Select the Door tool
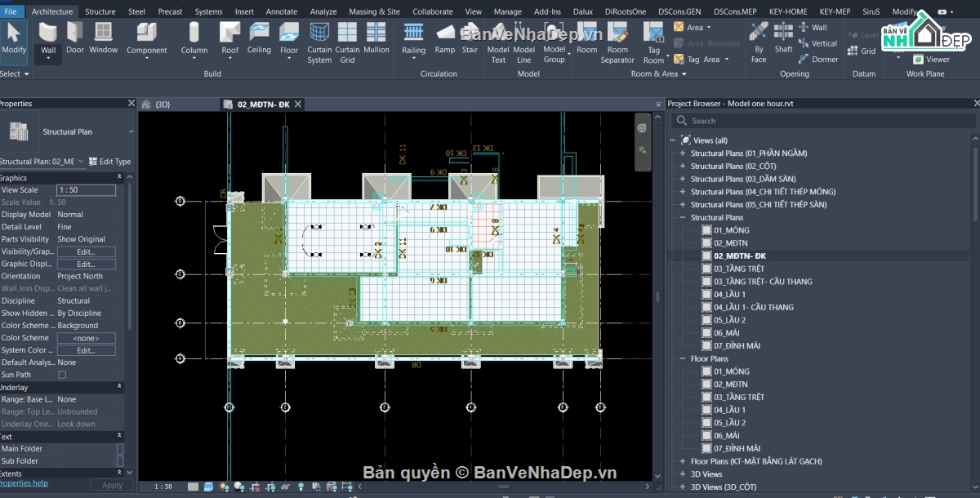 coord(75,38)
